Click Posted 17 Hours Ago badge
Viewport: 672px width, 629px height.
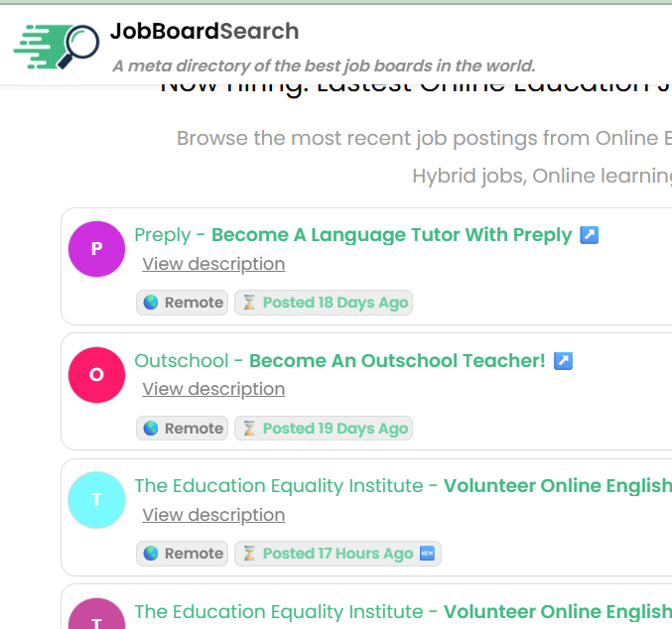(327, 554)
